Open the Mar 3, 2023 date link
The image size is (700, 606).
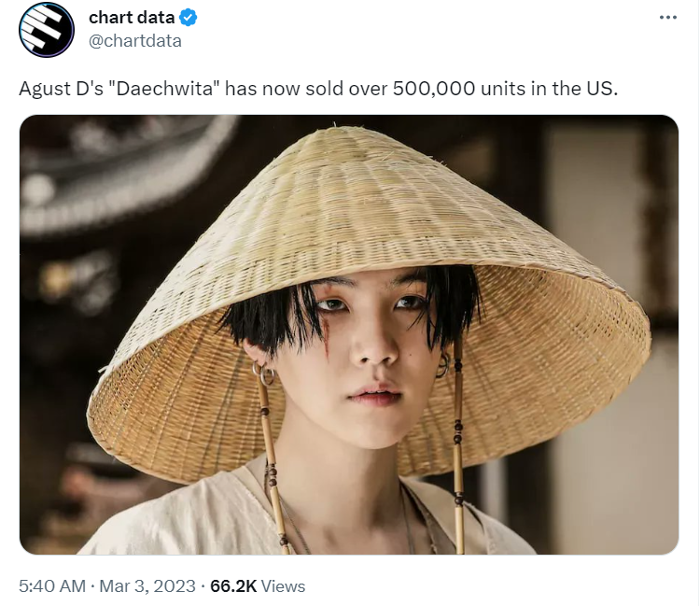147,585
